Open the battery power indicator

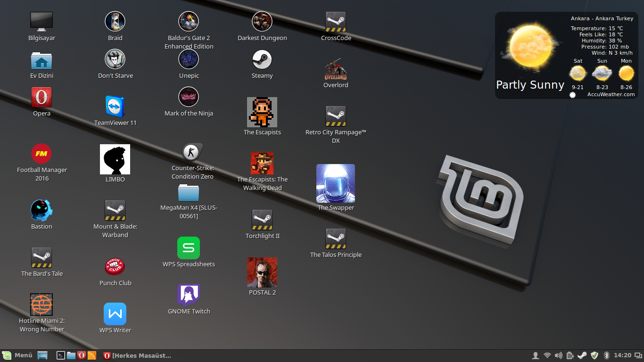[570, 355]
